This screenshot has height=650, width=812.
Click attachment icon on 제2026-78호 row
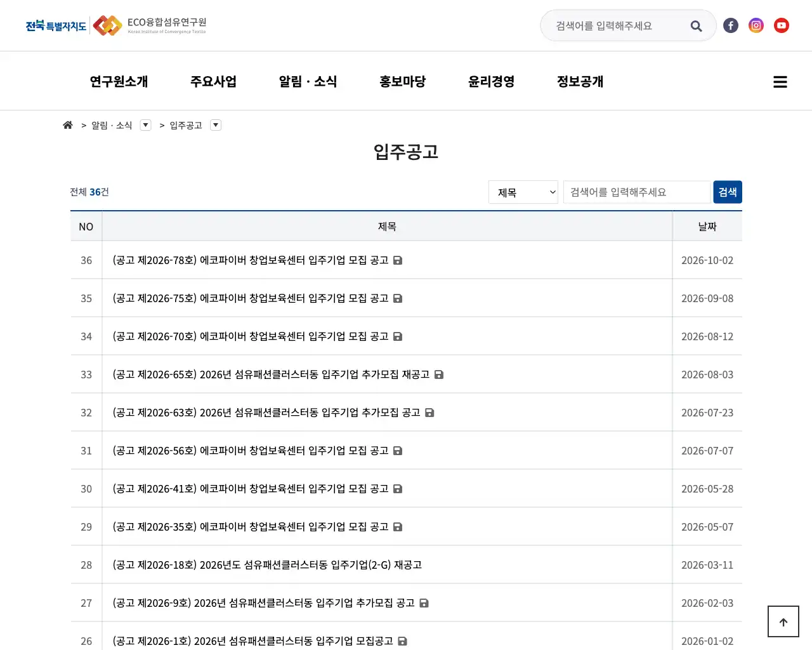click(x=398, y=260)
